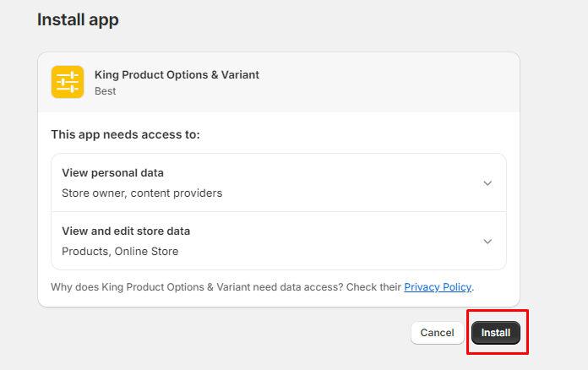Click the slider glyph inside yellow icon

(x=68, y=82)
